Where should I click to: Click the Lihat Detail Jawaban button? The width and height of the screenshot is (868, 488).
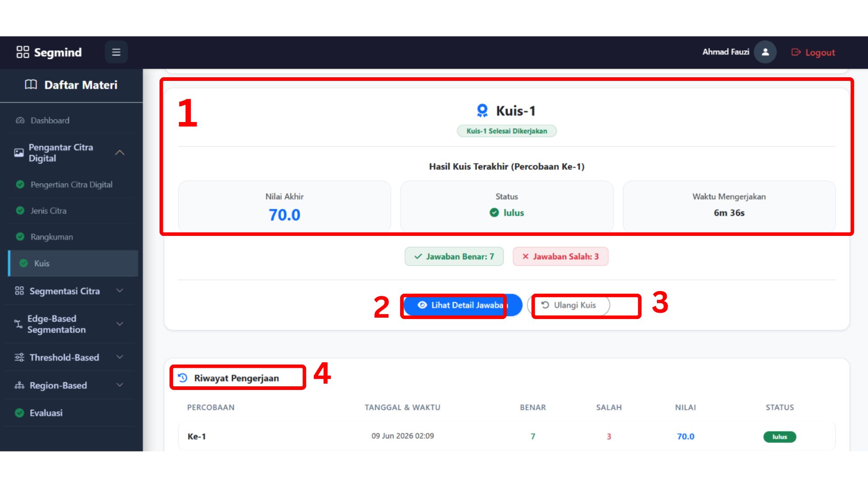click(463, 305)
